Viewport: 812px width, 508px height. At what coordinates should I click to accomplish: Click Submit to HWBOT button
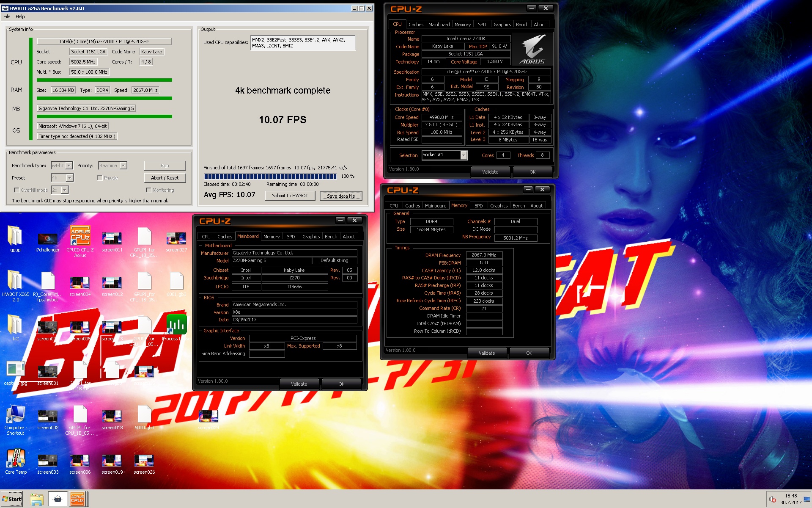click(x=290, y=196)
